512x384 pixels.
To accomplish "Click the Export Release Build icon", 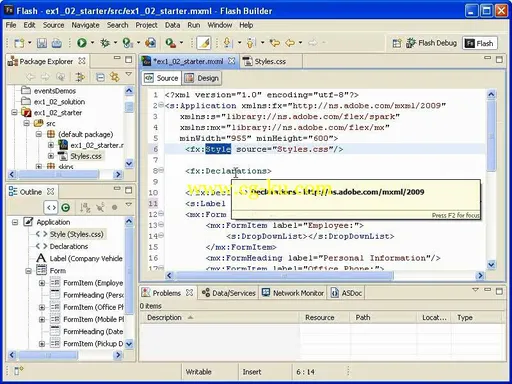I will 151,43.
